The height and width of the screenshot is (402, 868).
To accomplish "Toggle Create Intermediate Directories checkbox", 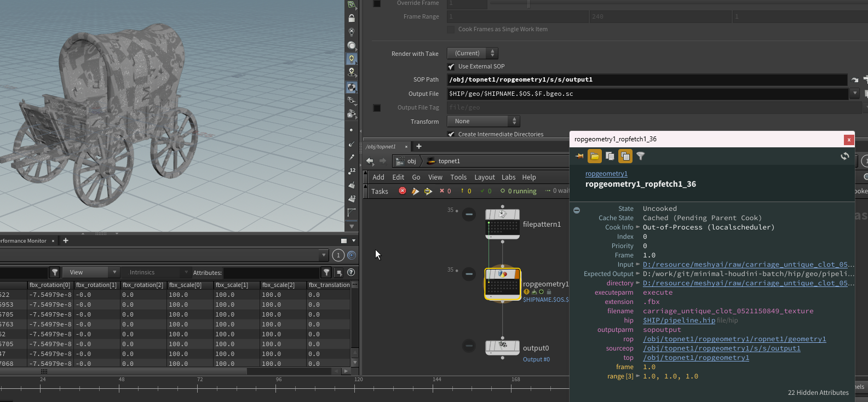I will 451,134.
